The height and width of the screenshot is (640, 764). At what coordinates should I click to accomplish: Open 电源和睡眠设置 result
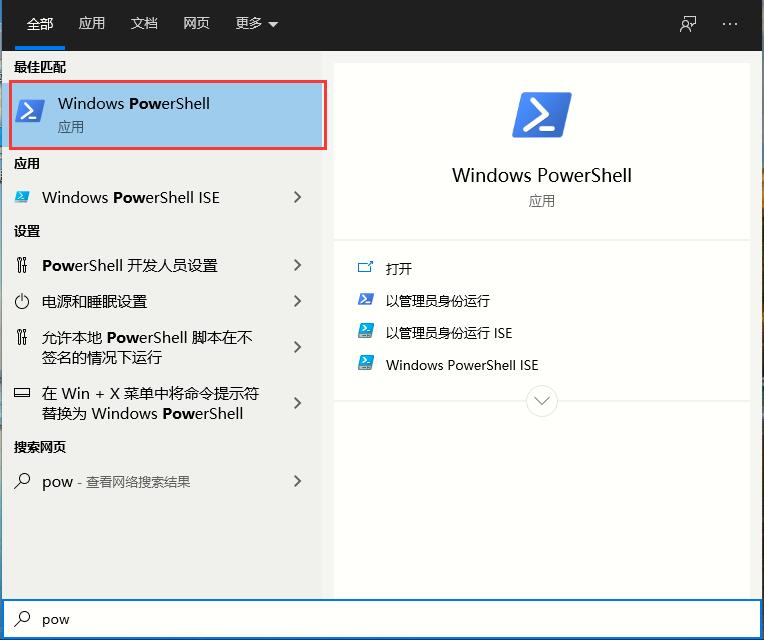[x=95, y=301]
